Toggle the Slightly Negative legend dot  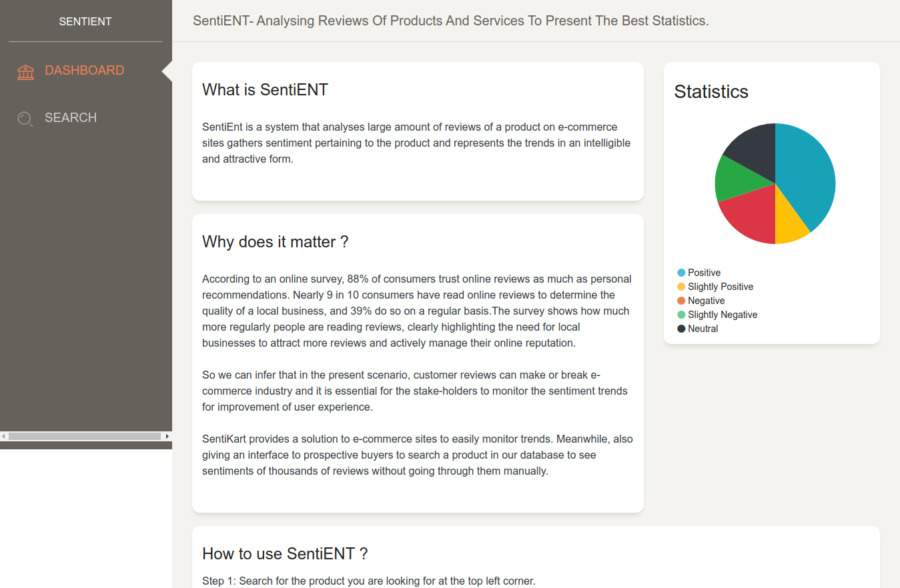click(681, 315)
